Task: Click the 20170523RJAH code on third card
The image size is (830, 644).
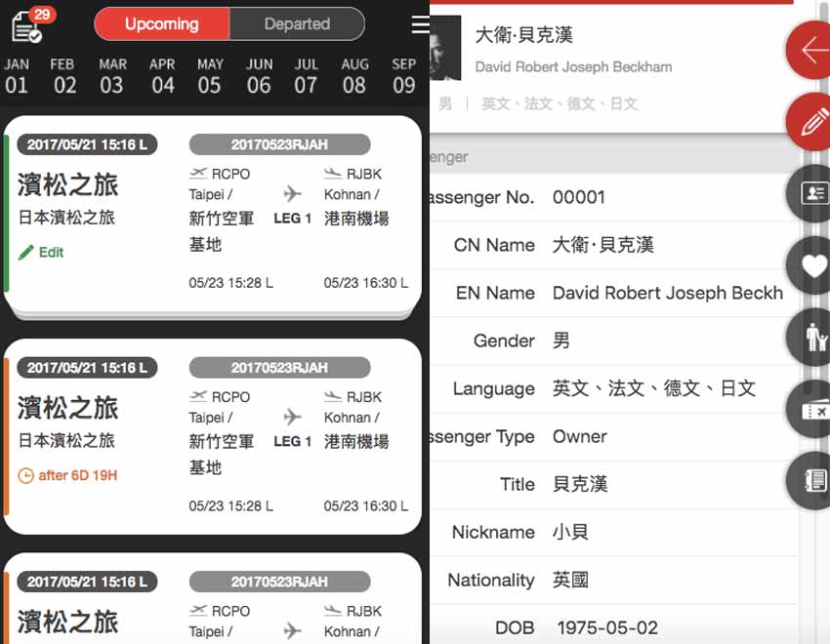Action: click(x=279, y=582)
